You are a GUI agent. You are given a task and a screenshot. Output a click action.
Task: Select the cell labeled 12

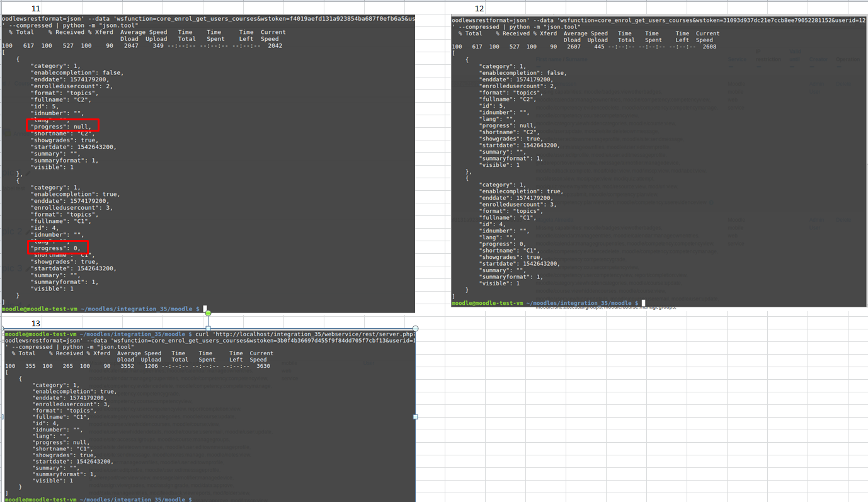pyautogui.click(x=479, y=8)
